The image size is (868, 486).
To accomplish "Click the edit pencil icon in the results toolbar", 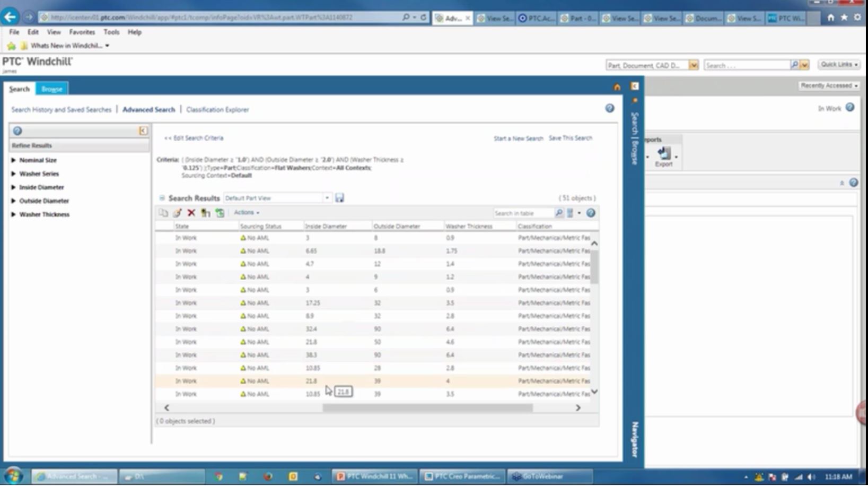I will pyautogui.click(x=177, y=213).
